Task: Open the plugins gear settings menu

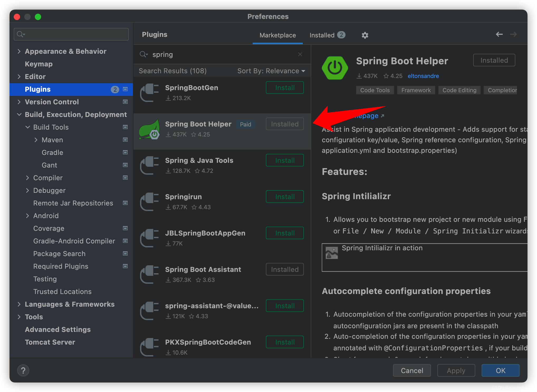Action: pos(365,35)
